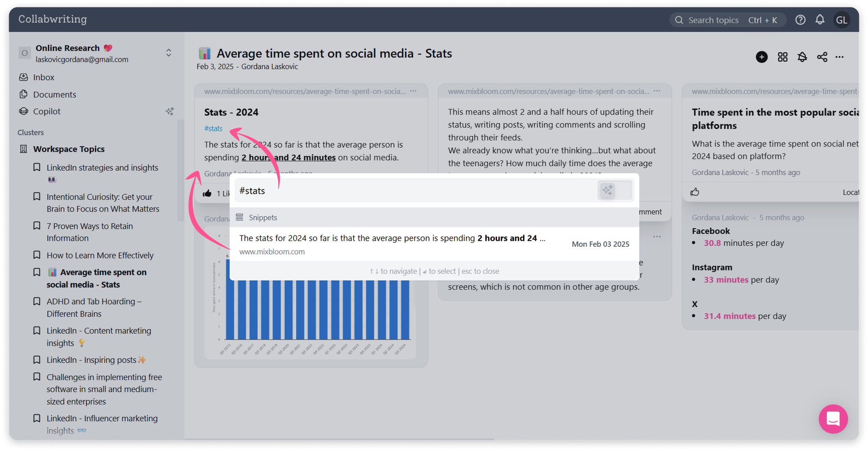Image resolution: width=868 pixels, height=451 pixels.
Task: Share the topic via share icon
Action: [822, 57]
